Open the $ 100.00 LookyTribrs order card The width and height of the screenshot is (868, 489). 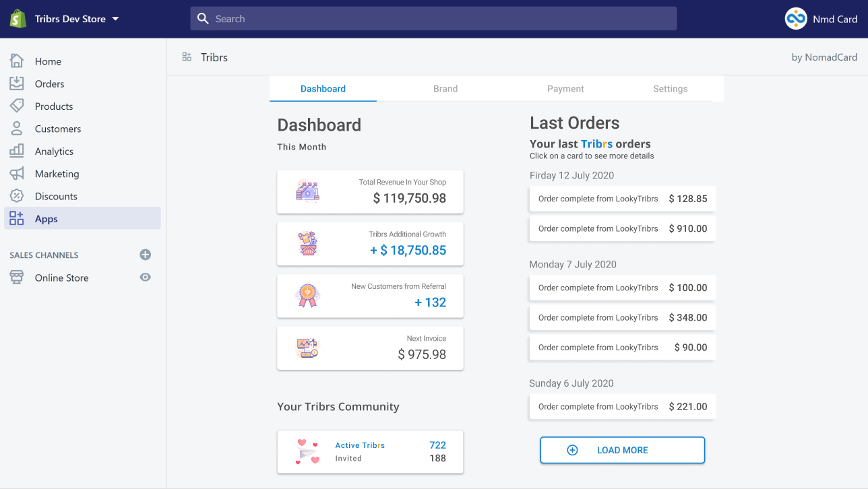(x=622, y=288)
